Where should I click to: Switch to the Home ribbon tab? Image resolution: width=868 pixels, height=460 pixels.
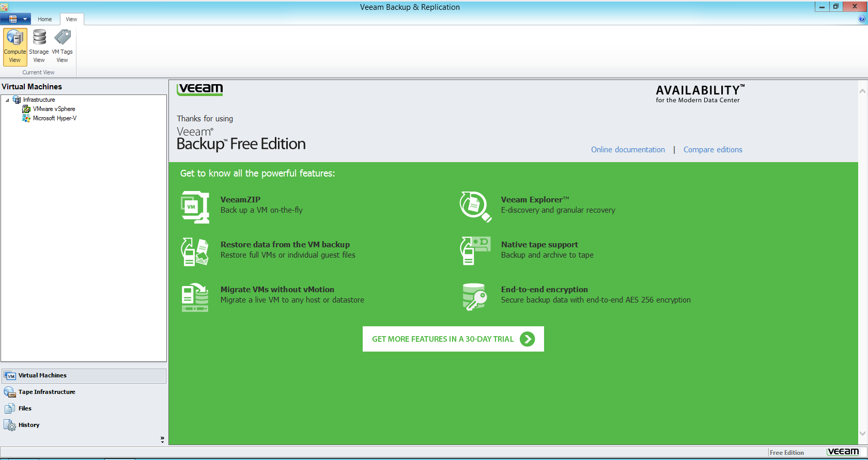[44, 19]
